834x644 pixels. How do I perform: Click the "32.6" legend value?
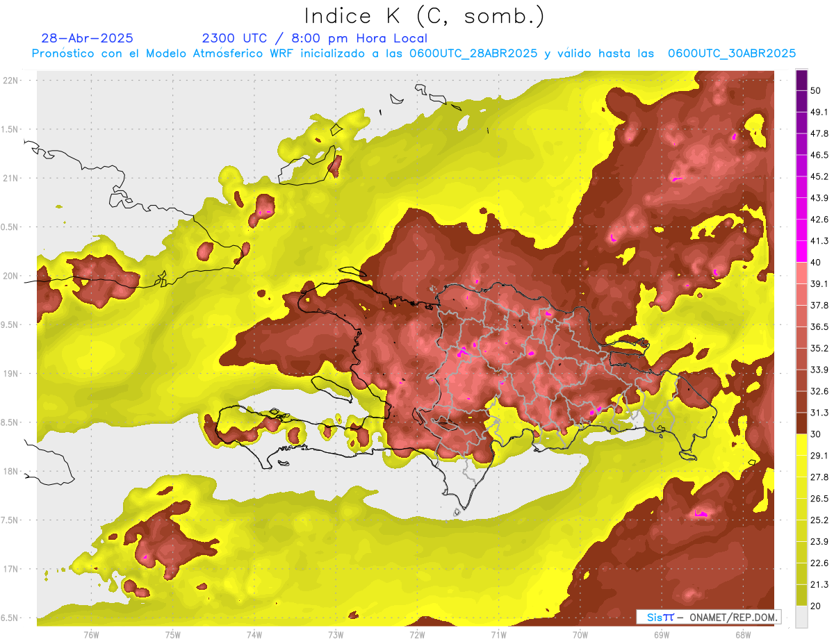819,391
